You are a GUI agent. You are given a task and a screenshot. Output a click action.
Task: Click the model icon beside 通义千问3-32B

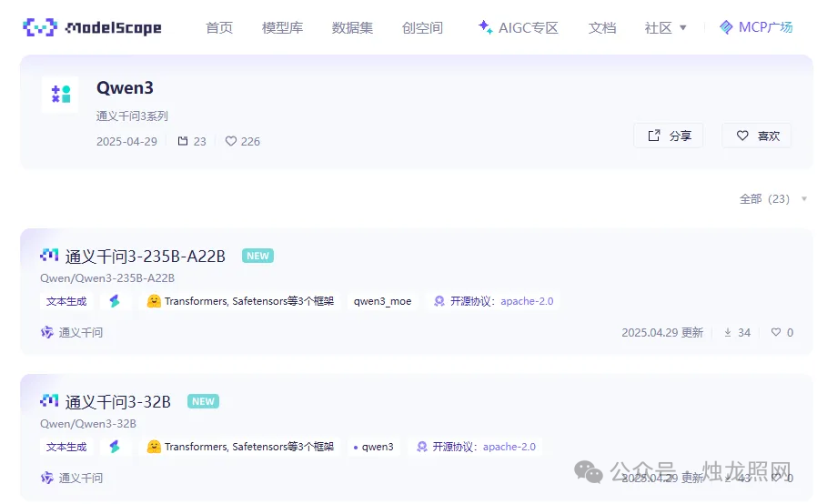coord(49,401)
